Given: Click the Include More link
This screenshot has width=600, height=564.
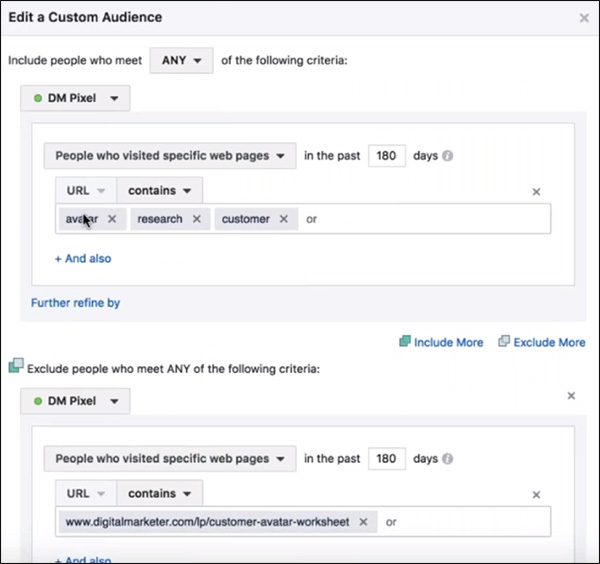Looking at the screenshot, I should [x=448, y=342].
